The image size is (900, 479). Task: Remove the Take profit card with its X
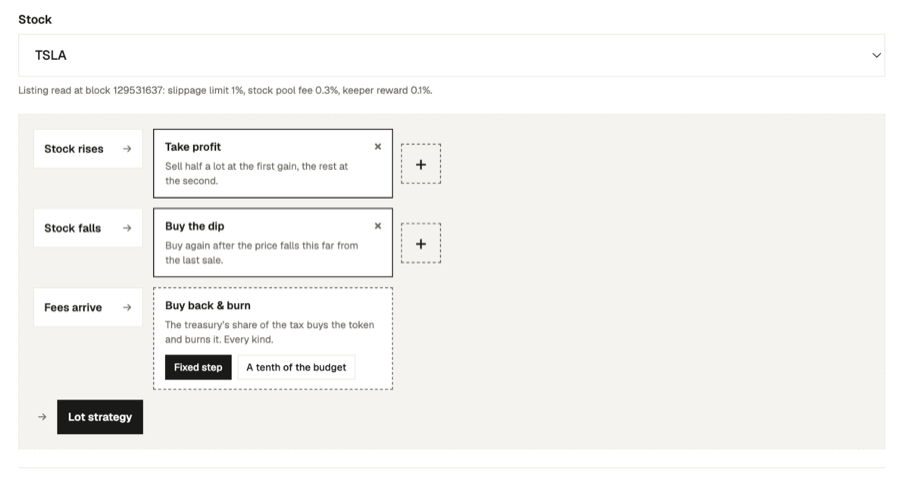pos(378,147)
